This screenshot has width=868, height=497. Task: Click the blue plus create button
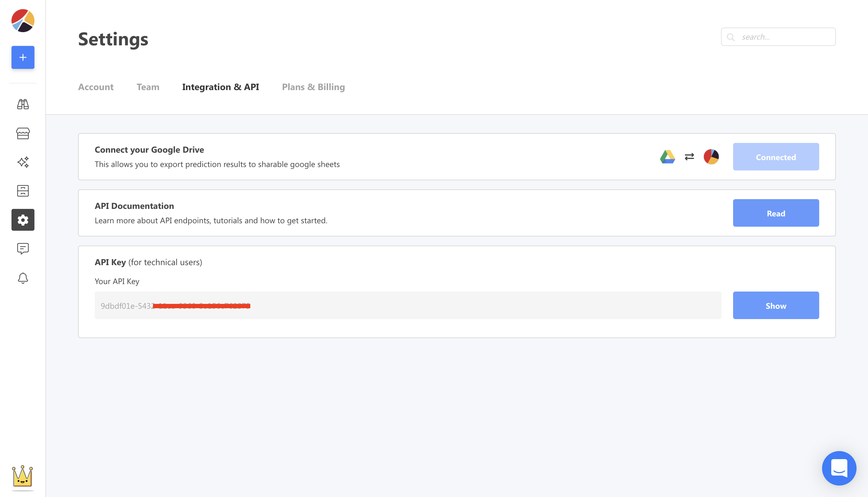coord(23,57)
